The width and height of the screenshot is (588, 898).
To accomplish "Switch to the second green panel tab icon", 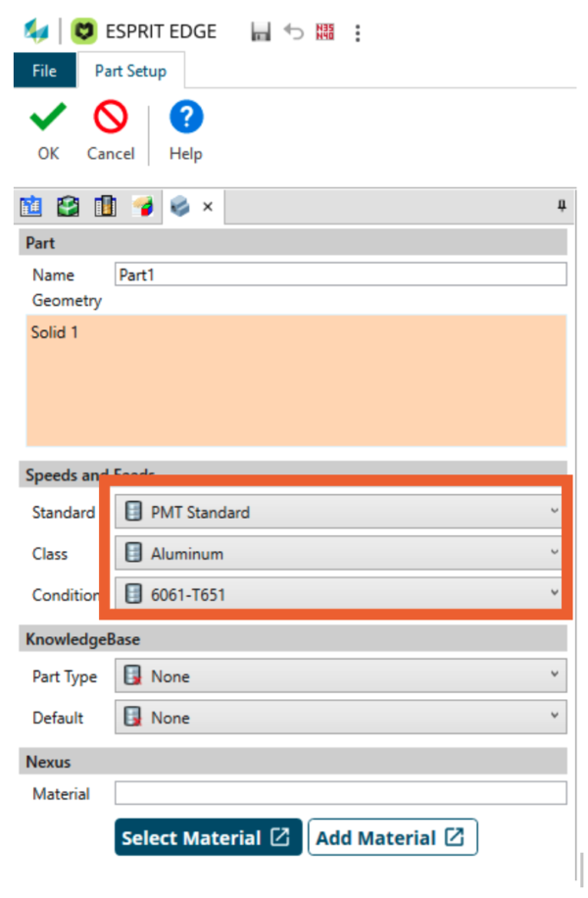I will click(69, 207).
